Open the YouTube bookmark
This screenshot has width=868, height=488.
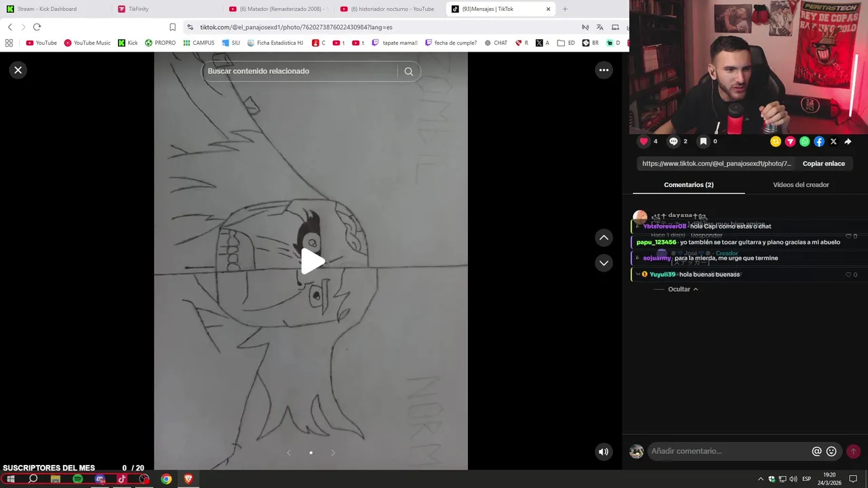coord(41,43)
